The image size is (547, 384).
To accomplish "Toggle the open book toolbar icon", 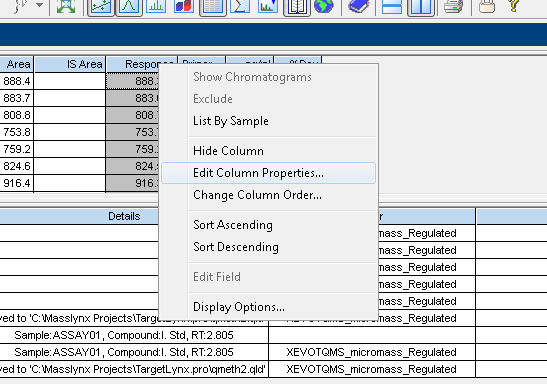I will [x=297, y=6].
